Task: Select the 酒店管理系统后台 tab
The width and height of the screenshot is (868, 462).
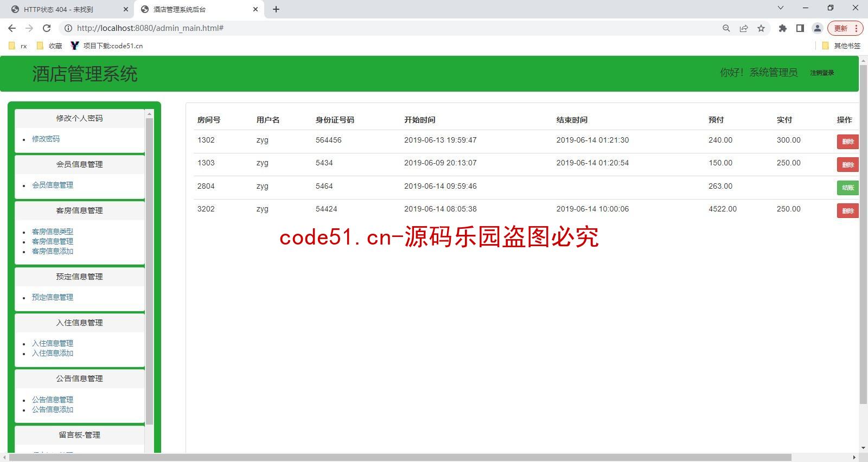Action: 199,9
